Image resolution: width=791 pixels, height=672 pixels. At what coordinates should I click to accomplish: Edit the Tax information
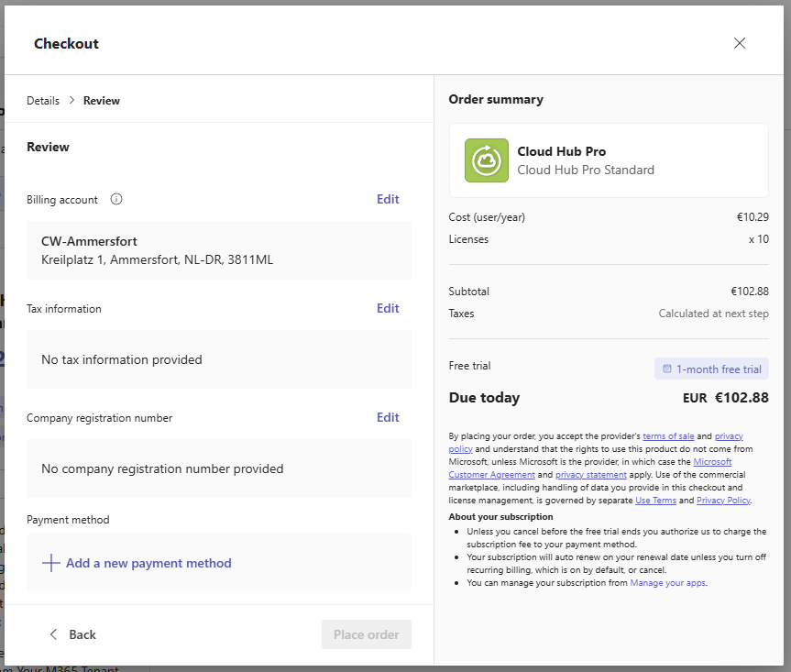click(388, 308)
